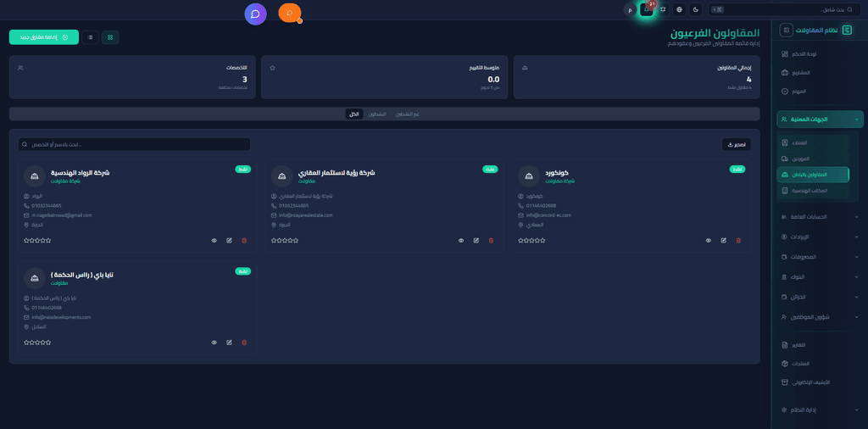Click the globe language icon

679,9
